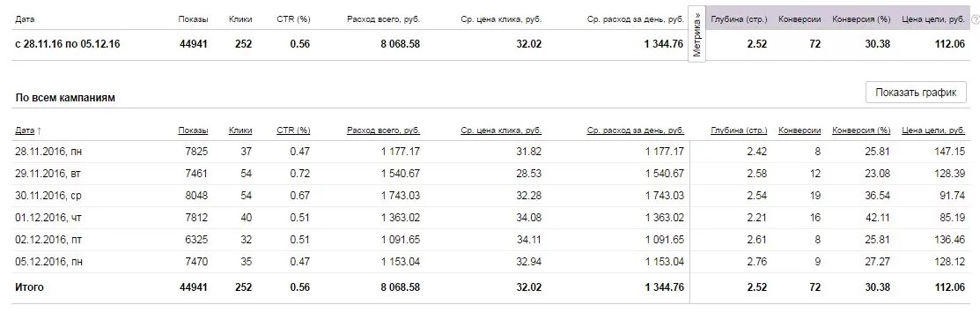Sort by Ср. расход за день header
The image size is (980, 320).
pyautogui.click(x=636, y=130)
